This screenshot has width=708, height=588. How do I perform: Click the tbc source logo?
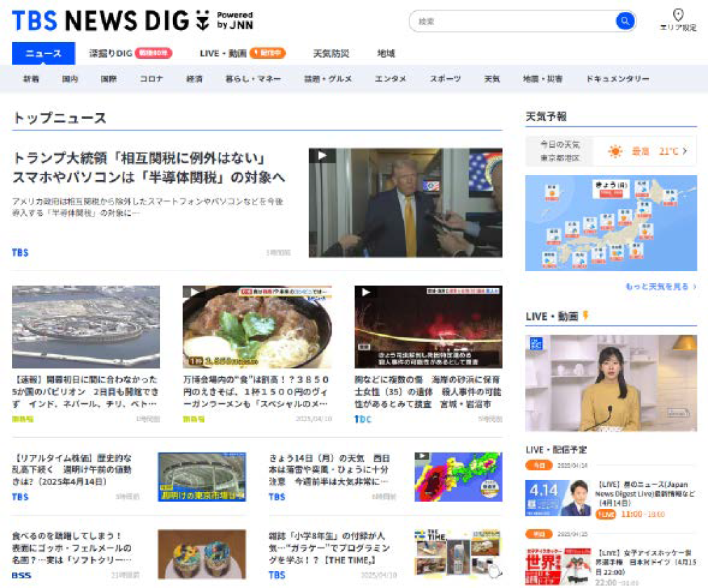[362, 419]
